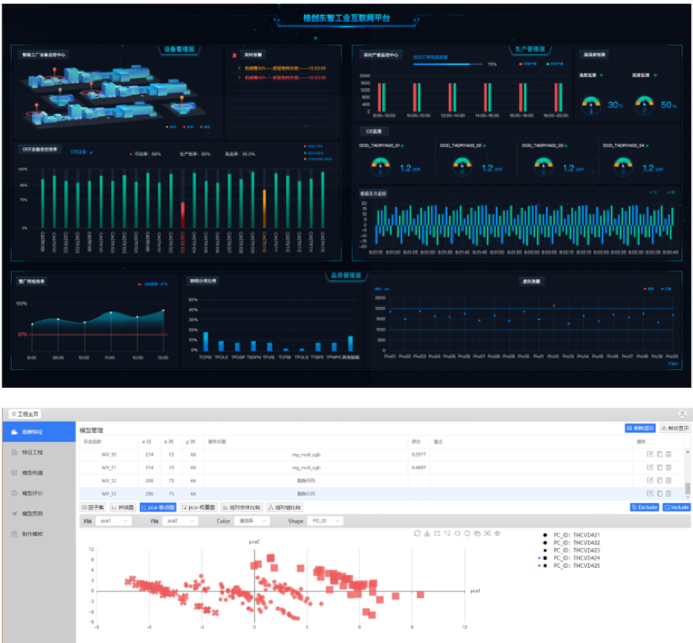
Task: Open 模型构建 from the left sidebar
Action: pyautogui.click(x=34, y=472)
